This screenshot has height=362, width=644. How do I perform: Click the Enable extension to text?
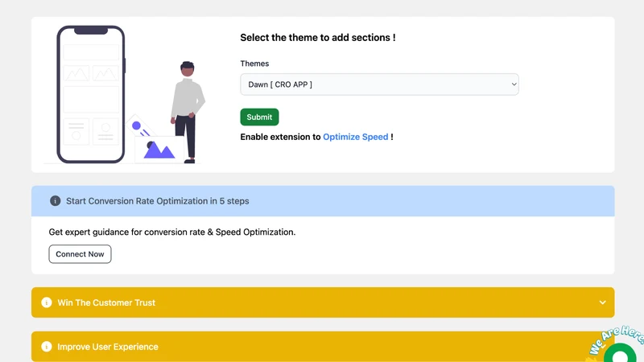[x=280, y=137]
